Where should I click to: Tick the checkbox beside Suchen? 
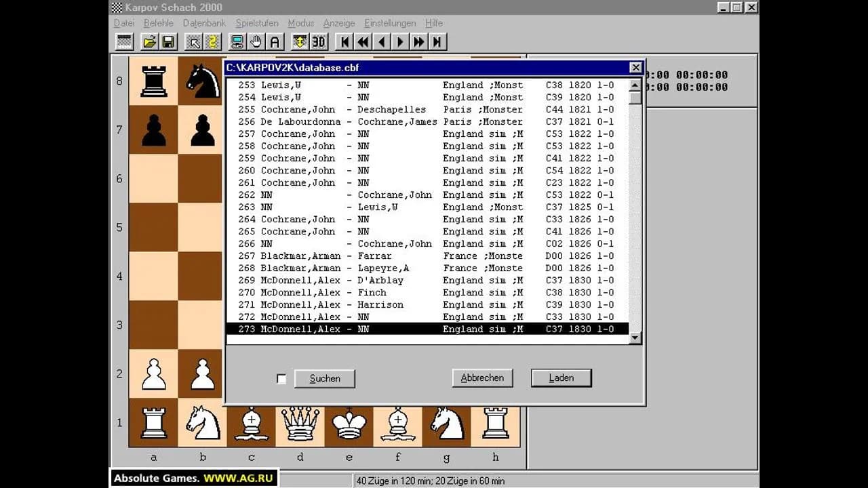(281, 379)
